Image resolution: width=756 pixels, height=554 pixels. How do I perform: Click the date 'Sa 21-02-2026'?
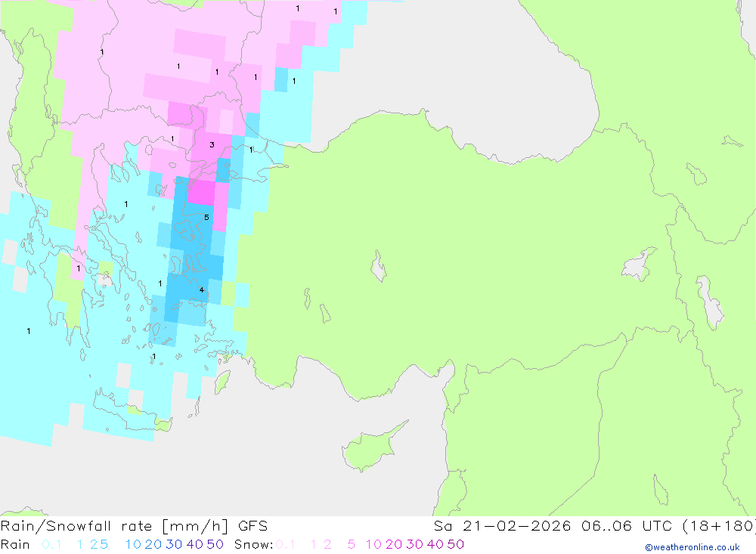pos(502,526)
